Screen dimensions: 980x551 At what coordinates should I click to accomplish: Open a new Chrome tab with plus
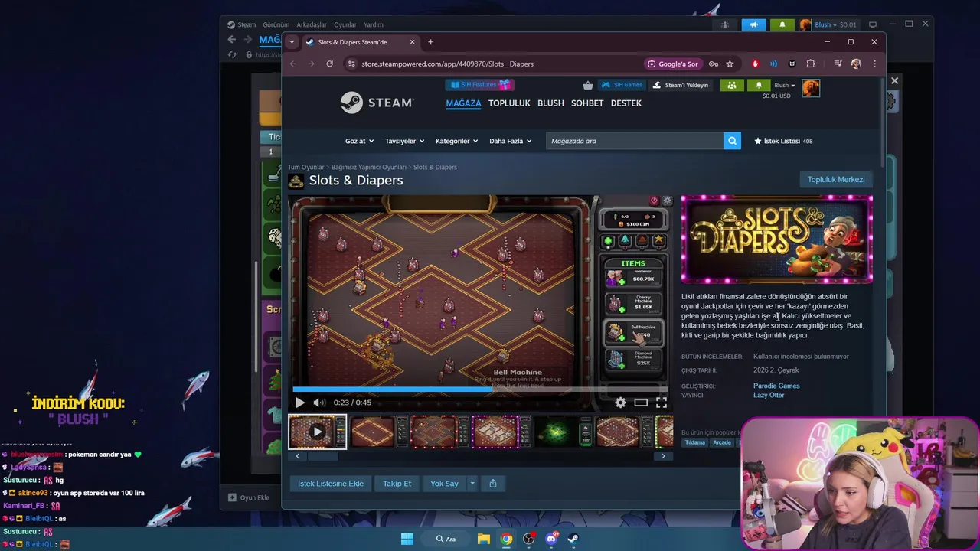tap(430, 42)
